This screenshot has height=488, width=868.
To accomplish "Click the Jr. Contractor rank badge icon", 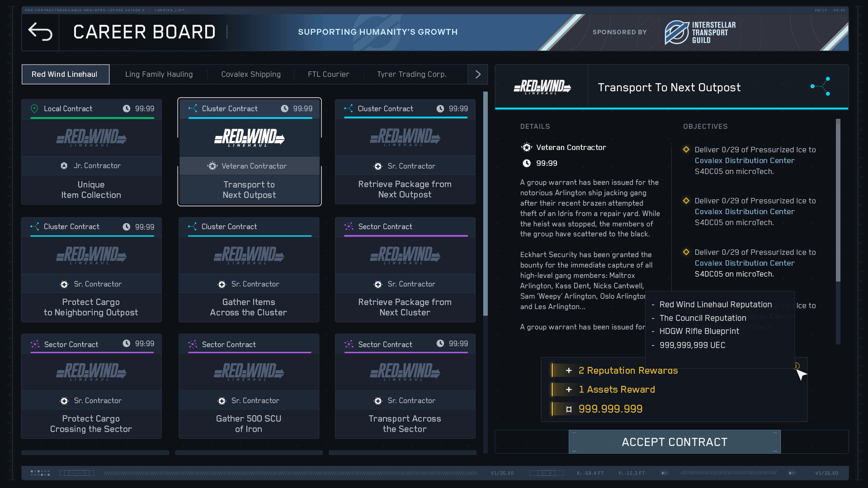I will (x=64, y=166).
